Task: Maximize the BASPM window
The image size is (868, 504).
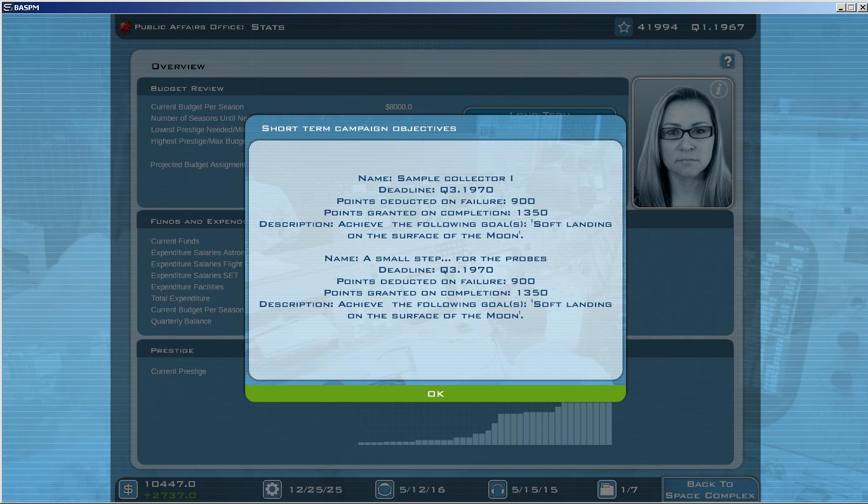Action: coord(851,7)
